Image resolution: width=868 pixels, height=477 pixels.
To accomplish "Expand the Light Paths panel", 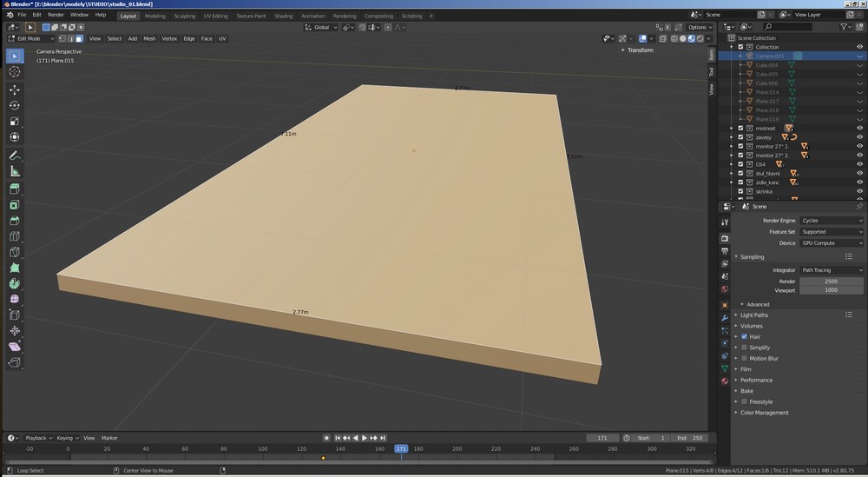I will (x=754, y=315).
